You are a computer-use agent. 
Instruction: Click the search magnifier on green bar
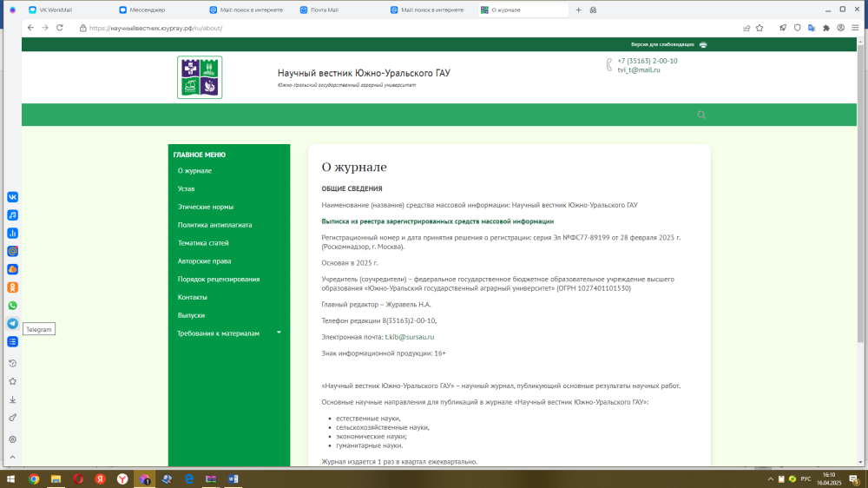(x=701, y=115)
